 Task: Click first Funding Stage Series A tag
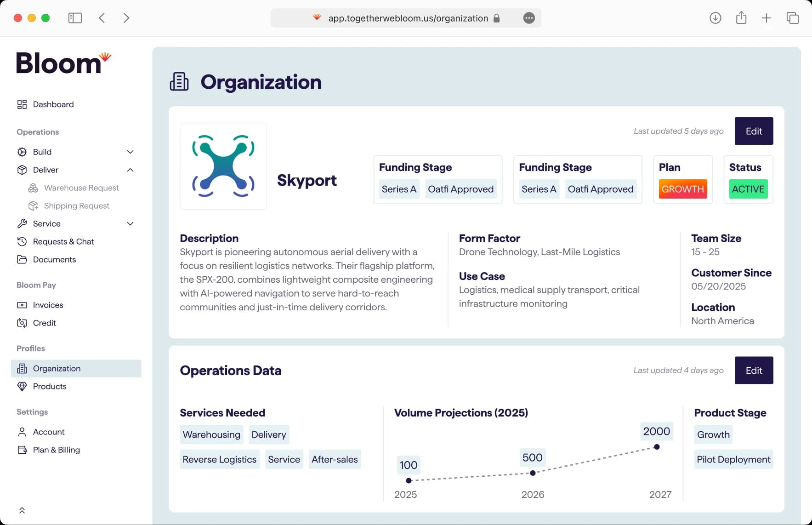399,189
